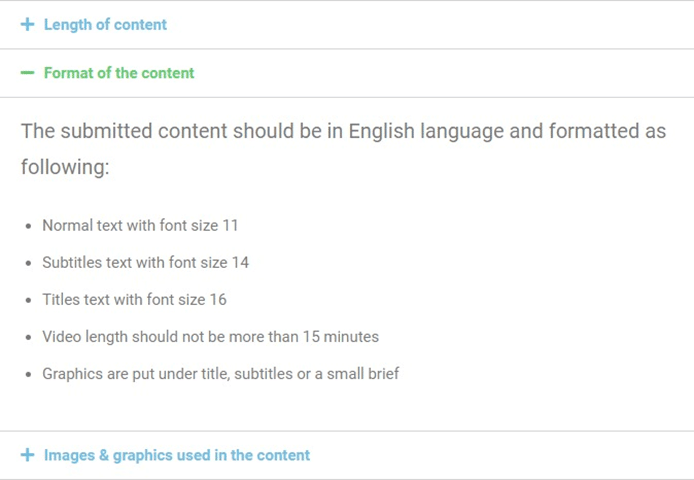Select the Titles text with font size 16 item

coord(134,300)
